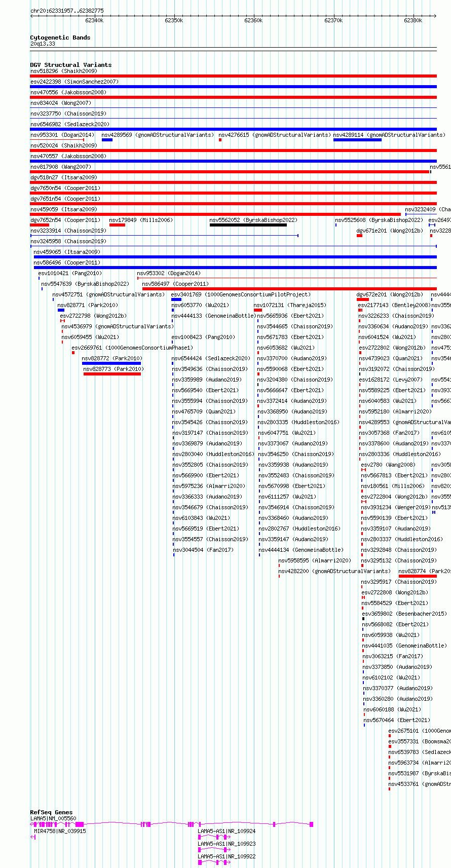Viewport: 451px width, 868px height.
Task: Click esv3659802 (Besenbacher2015) label
Action: pyautogui.click(x=404, y=614)
